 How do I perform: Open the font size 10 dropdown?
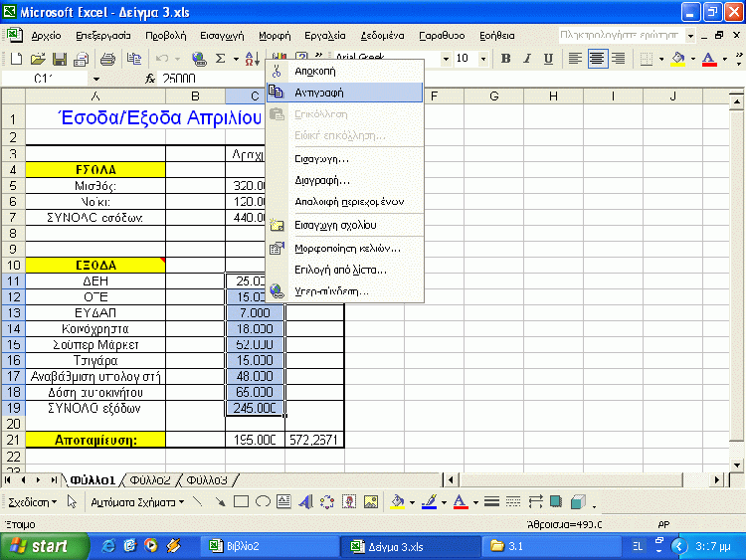click(x=483, y=59)
